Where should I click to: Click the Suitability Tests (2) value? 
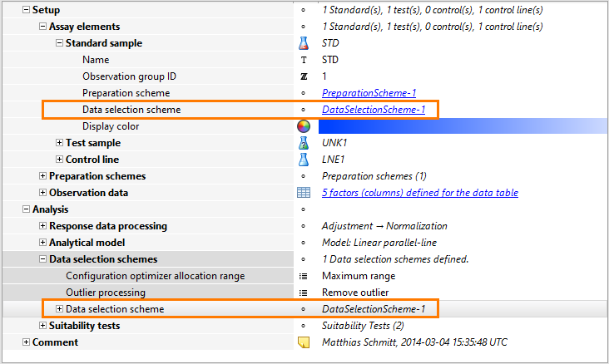click(363, 326)
